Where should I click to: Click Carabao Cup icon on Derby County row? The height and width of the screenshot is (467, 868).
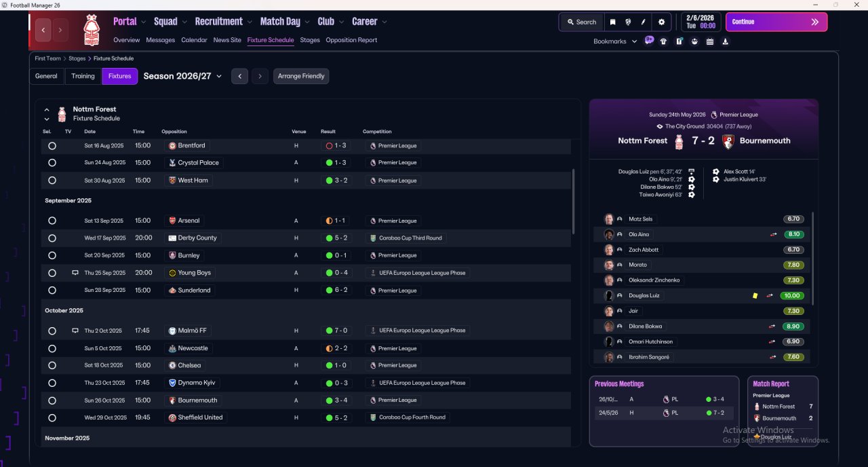(373, 238)
